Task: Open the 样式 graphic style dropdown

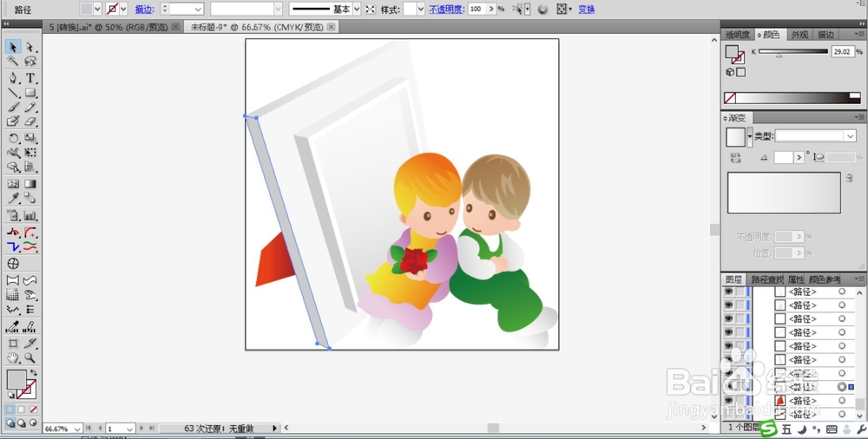Action: [421, 9]
